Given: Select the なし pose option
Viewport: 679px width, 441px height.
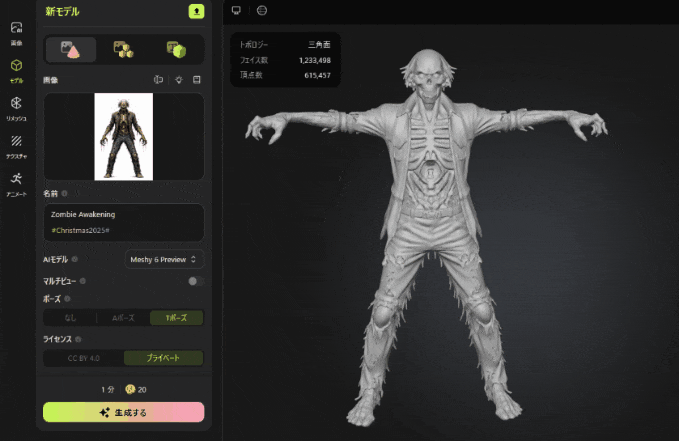Looking at the screenshot, I should click(x=70, y=318).
